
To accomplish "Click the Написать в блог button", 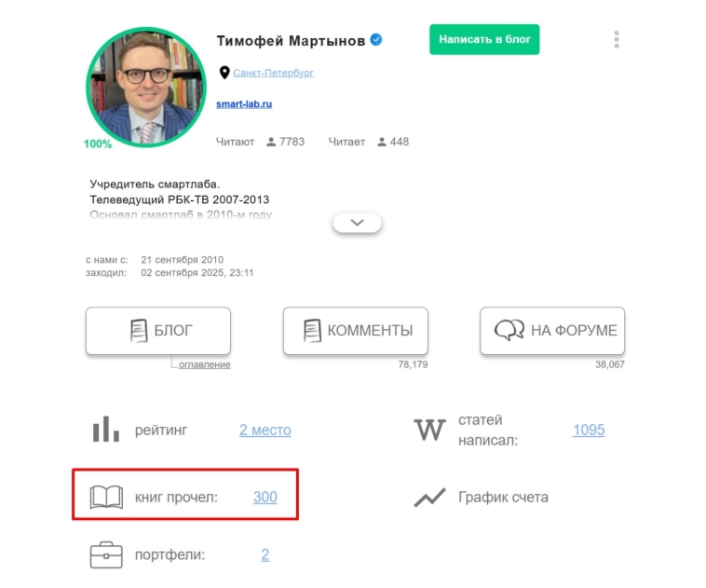I will [484, 40].
